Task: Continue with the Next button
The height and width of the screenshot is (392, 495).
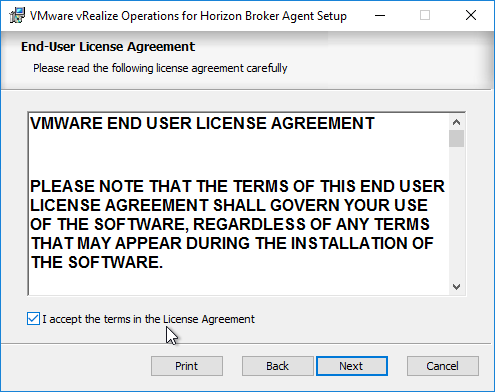Action: click(352, 366)
